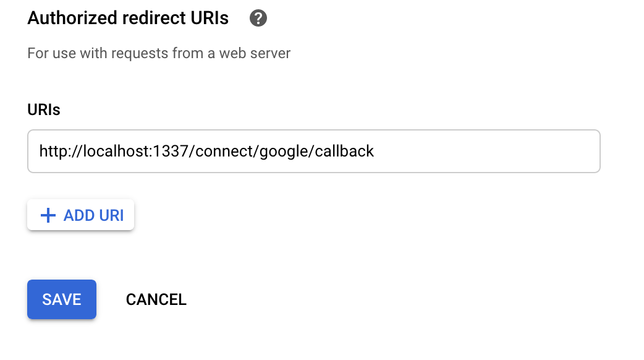Save the authorized redirect URI configuration

61,299
